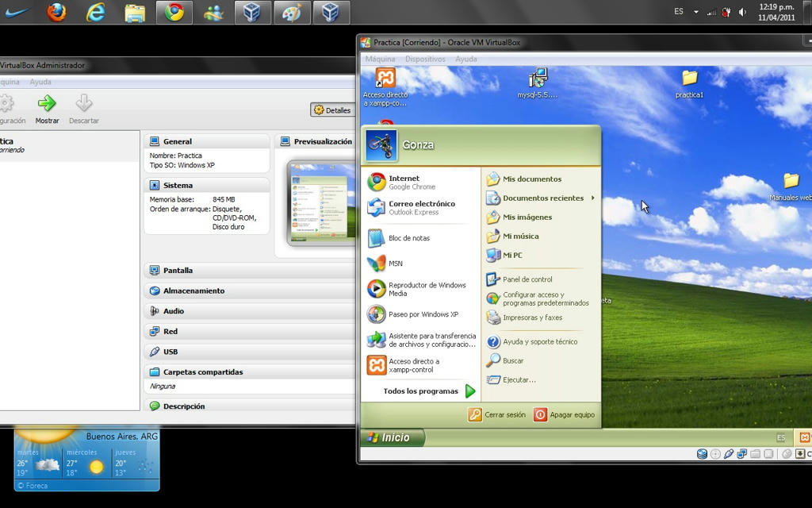Open Reproductor de Windows Media
This screenshot has width=812, height=508.
[421, 289]
